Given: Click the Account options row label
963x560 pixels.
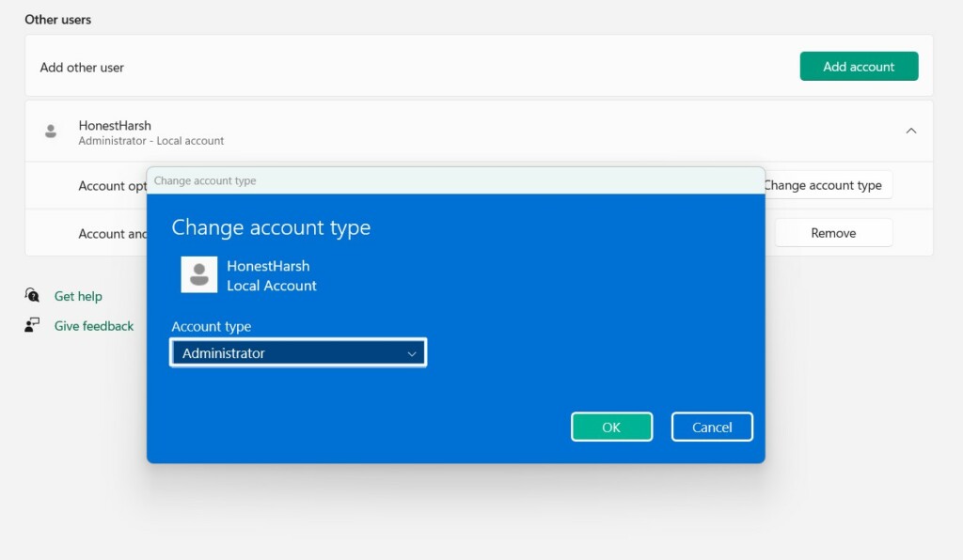Looking at the screenshot, I should click(113, 186).
